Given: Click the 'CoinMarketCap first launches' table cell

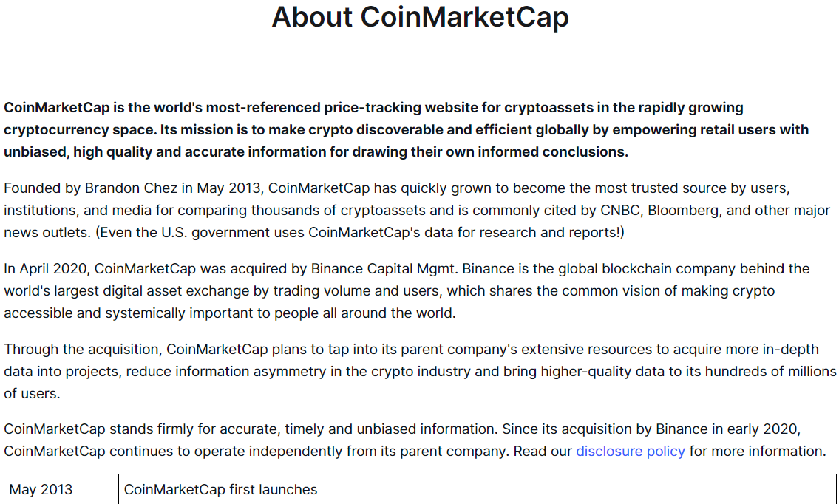Looking at the screenshot, I should 477,489.
